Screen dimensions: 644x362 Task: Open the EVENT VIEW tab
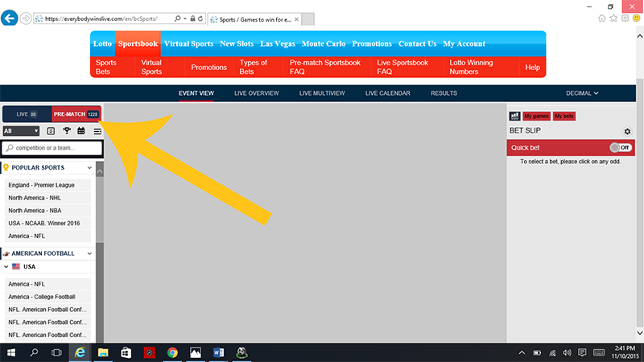196,93
